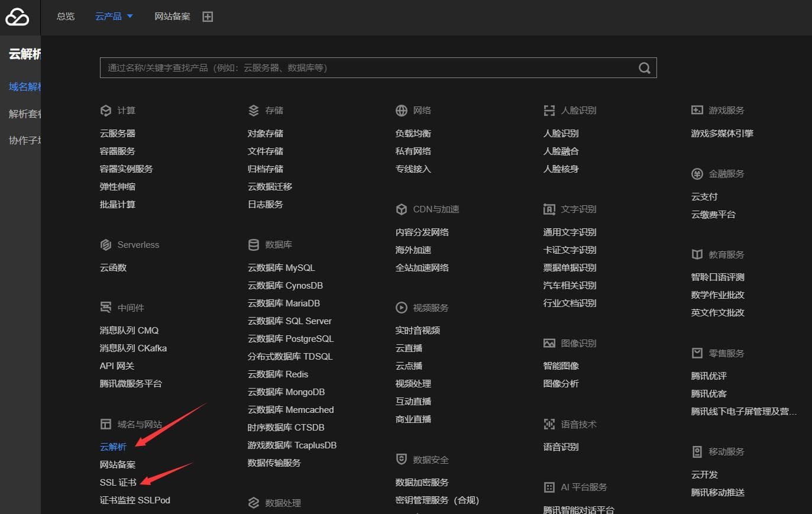Click the 图像识别 picture icon

(549, 343)
